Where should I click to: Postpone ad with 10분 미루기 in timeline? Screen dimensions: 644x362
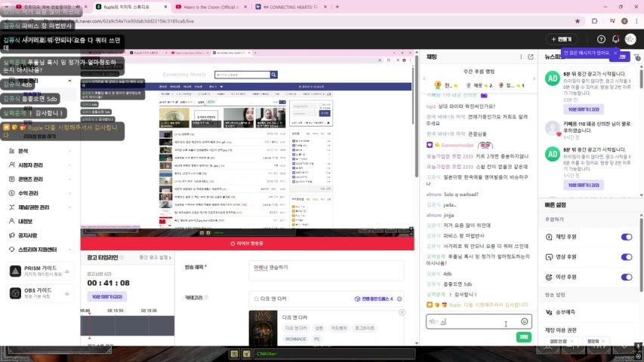[106, 296]
